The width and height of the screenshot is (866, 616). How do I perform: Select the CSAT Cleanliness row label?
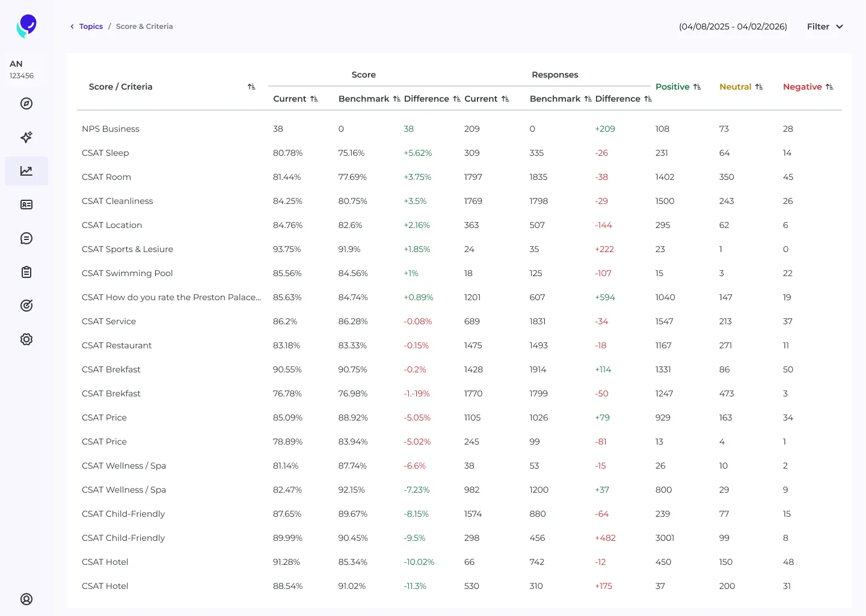[117, 201]
